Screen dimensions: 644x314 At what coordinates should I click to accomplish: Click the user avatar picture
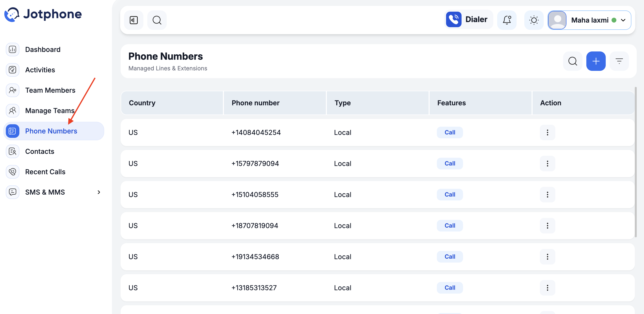557,20
